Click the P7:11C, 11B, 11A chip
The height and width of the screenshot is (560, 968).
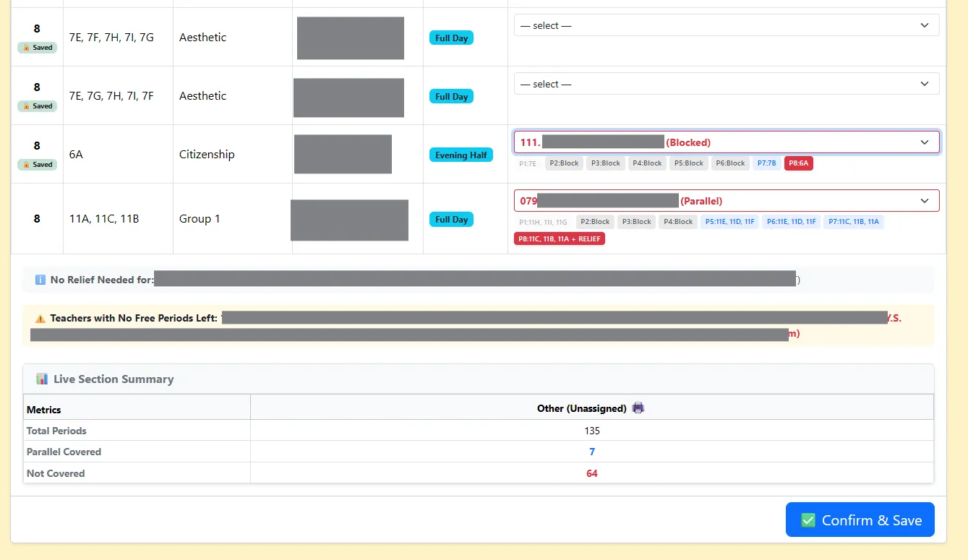[x=854, y=222]
